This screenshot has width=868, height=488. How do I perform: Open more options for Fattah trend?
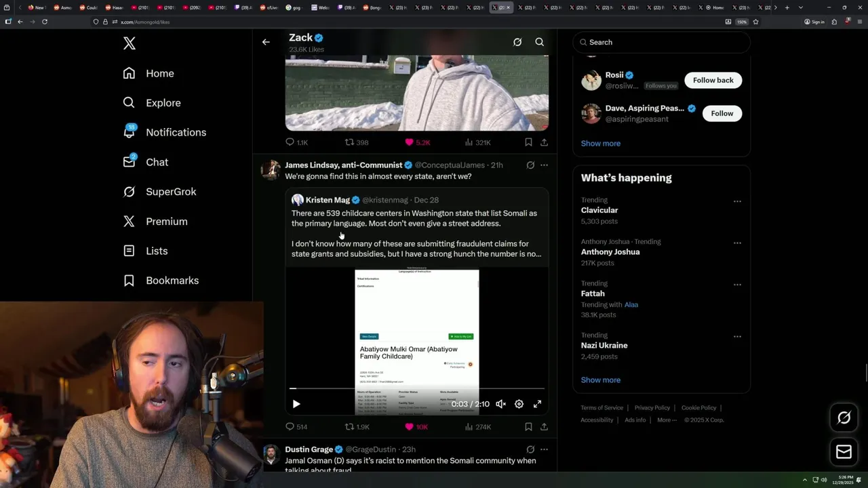pos(737,285)
